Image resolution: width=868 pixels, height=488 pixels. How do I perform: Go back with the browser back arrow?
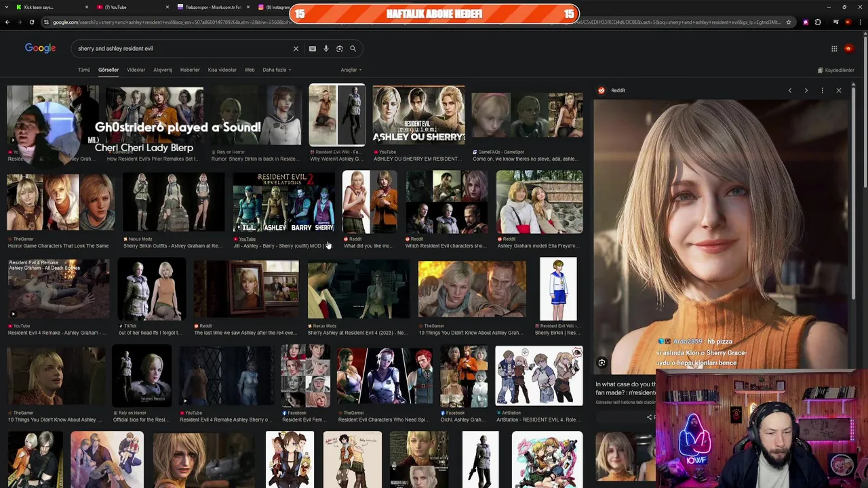7,22
